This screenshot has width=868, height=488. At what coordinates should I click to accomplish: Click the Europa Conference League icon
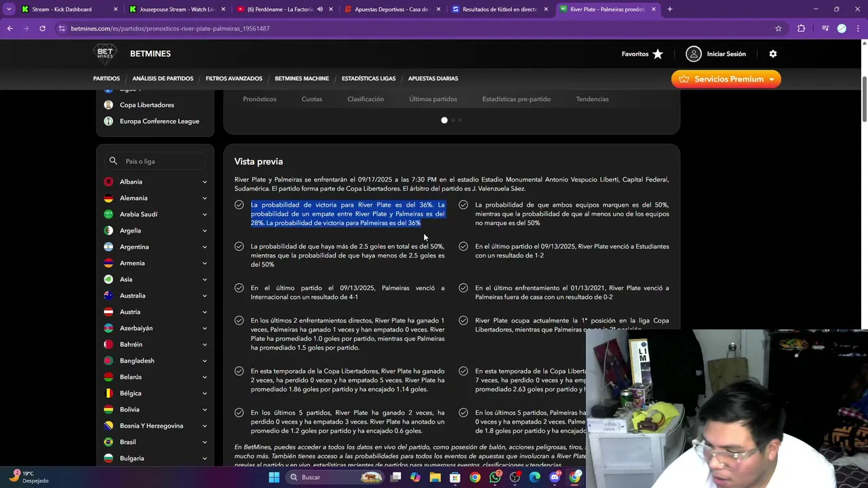point(108,121)
